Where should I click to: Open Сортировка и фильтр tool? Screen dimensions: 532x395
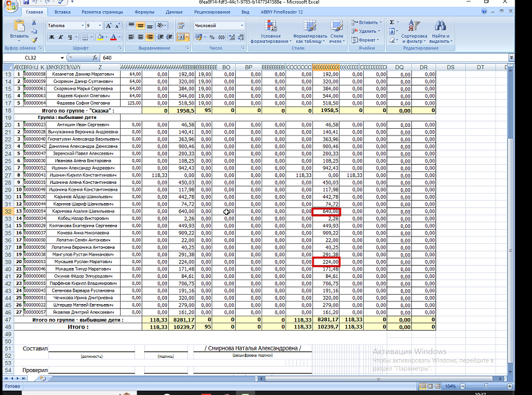tap(414, 32)
